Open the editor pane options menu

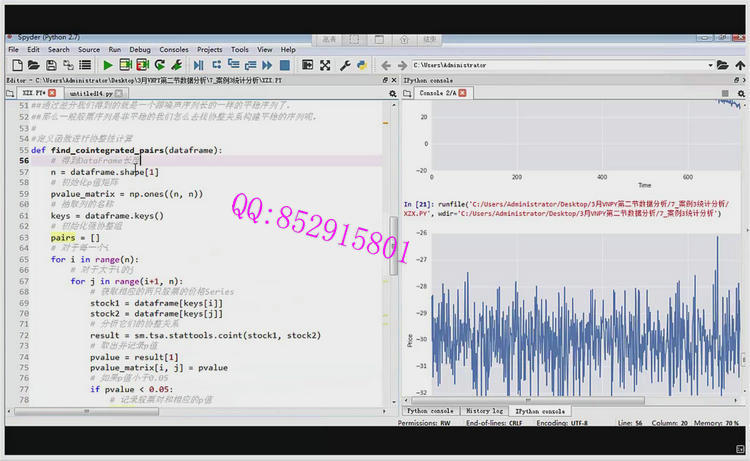[391, 92]
